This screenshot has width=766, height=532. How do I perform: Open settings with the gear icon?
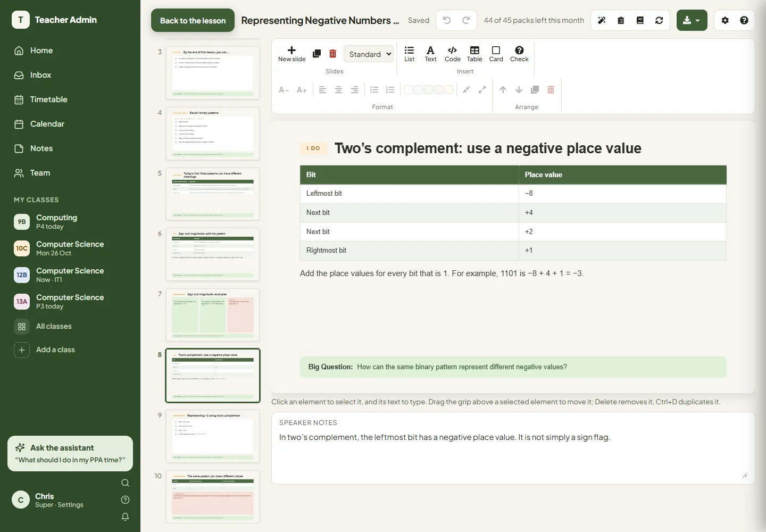pos(725,20)
